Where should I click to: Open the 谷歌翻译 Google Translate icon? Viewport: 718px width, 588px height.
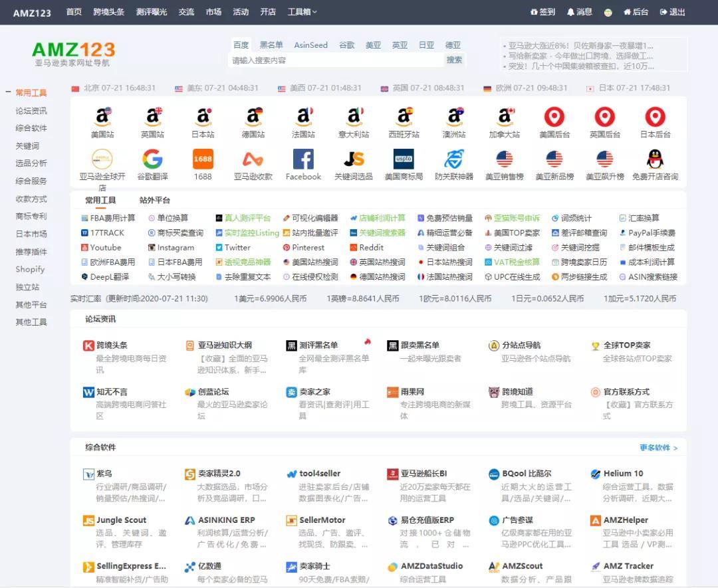click(x=153, y=160)
